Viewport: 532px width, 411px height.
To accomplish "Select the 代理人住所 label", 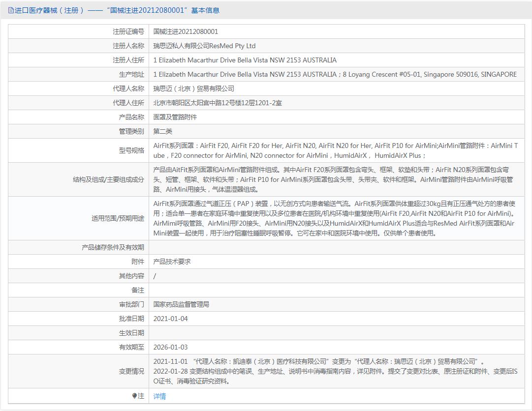I will (x=128, y=103).
